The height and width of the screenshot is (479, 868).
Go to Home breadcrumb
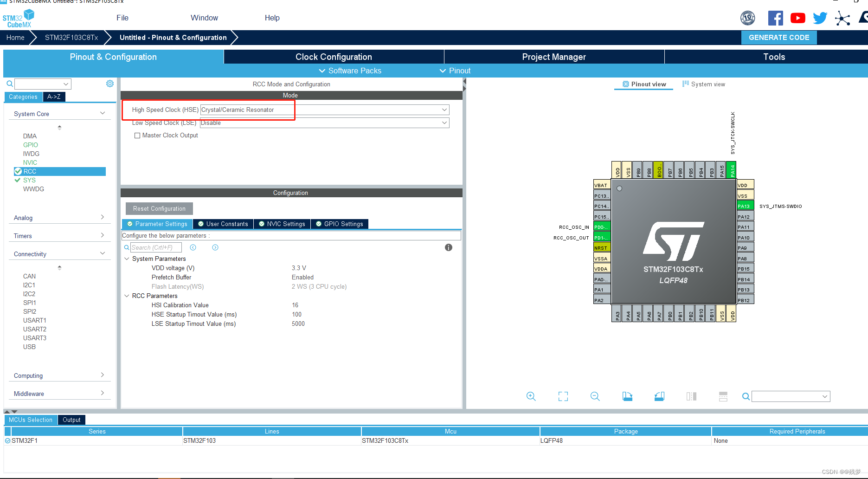pyautogui.click(x=15, y=38)
